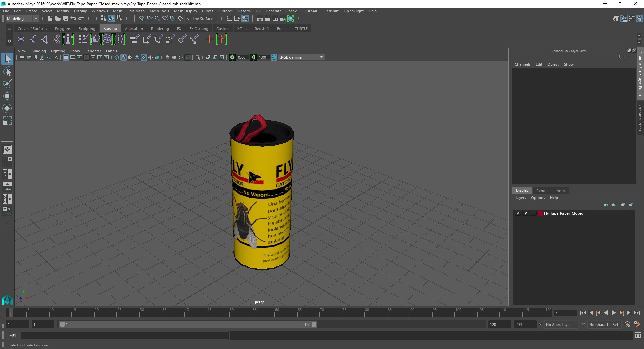Open the animation preferences icon
The width and height of the screenshot is (644, 349).
coord(637,325)
